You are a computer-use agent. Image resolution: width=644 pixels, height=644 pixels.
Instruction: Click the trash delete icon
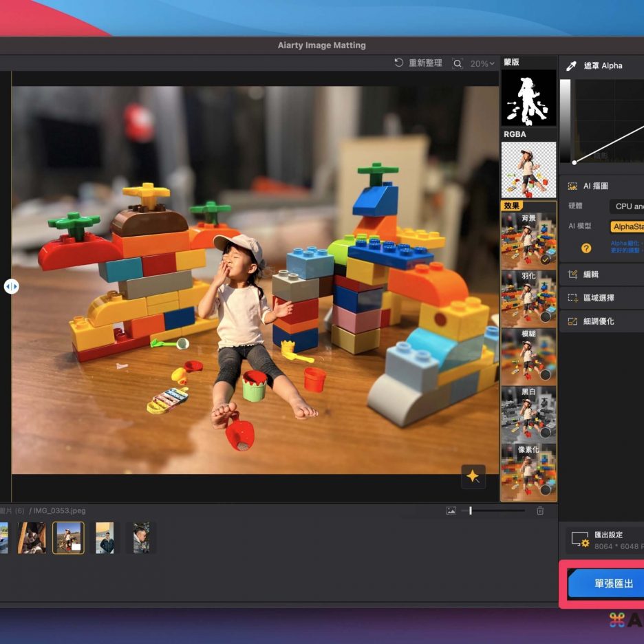(540, 511)
